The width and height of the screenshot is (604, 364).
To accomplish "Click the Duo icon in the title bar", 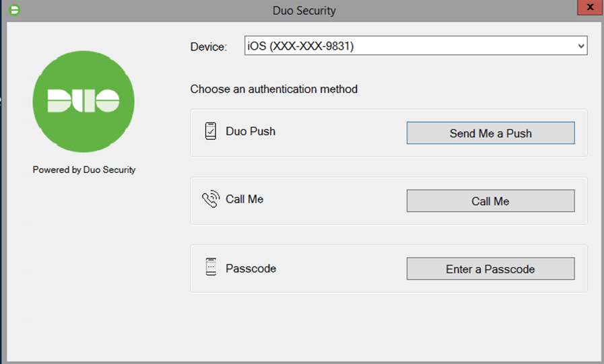I will 13,10.
